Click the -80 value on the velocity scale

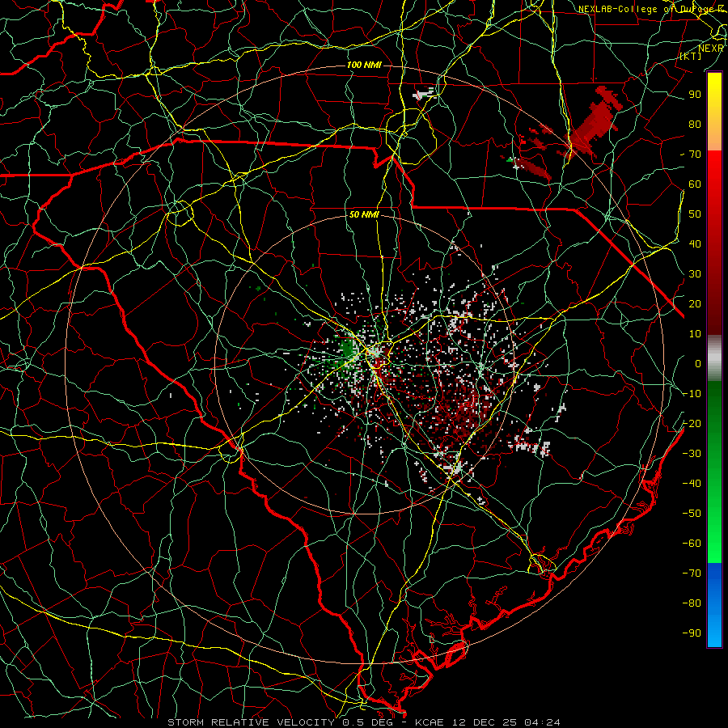(x=692, y=603)
